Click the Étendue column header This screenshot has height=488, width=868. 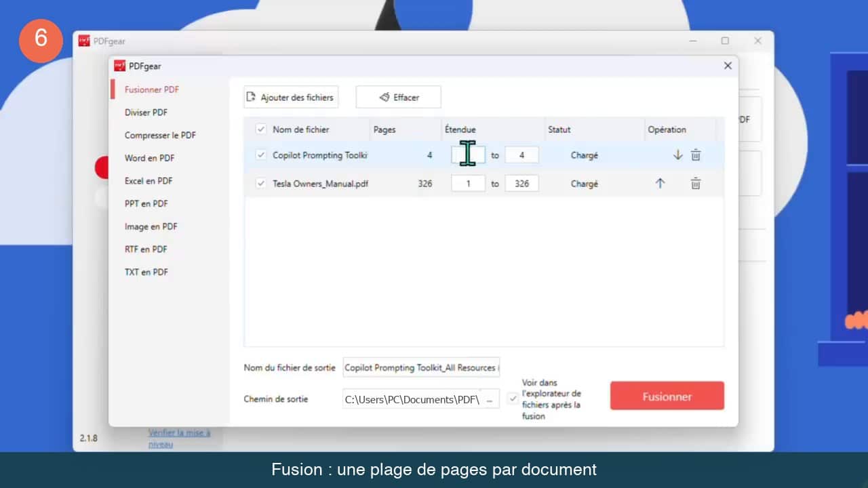[460, 129]
